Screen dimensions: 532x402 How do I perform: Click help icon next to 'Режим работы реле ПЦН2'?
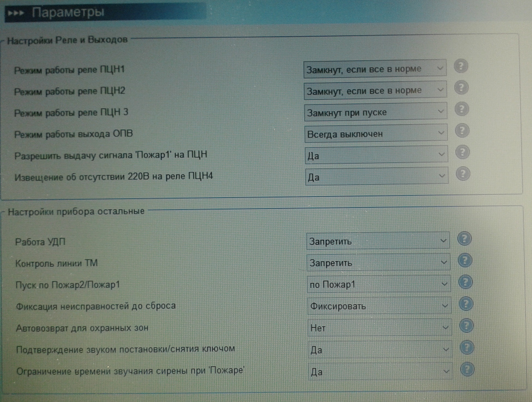(461, 88)
